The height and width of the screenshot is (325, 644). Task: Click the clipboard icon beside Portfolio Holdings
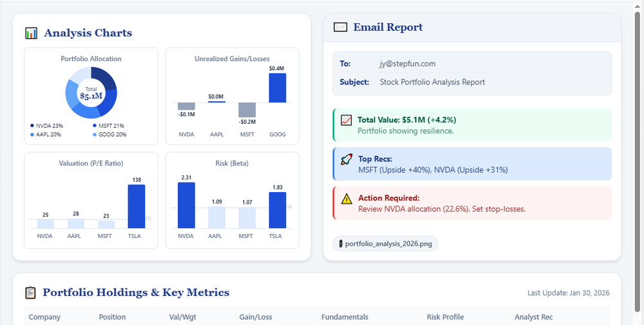(30, 293)
